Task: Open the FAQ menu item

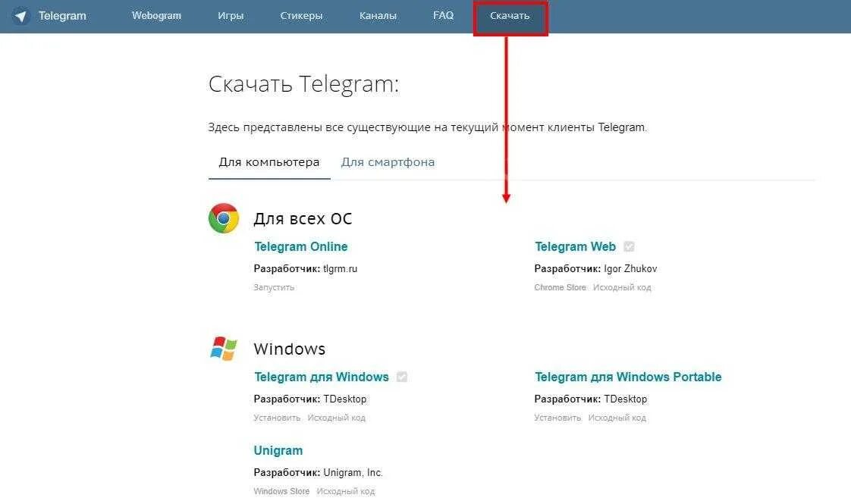Action: click(444, 15)
